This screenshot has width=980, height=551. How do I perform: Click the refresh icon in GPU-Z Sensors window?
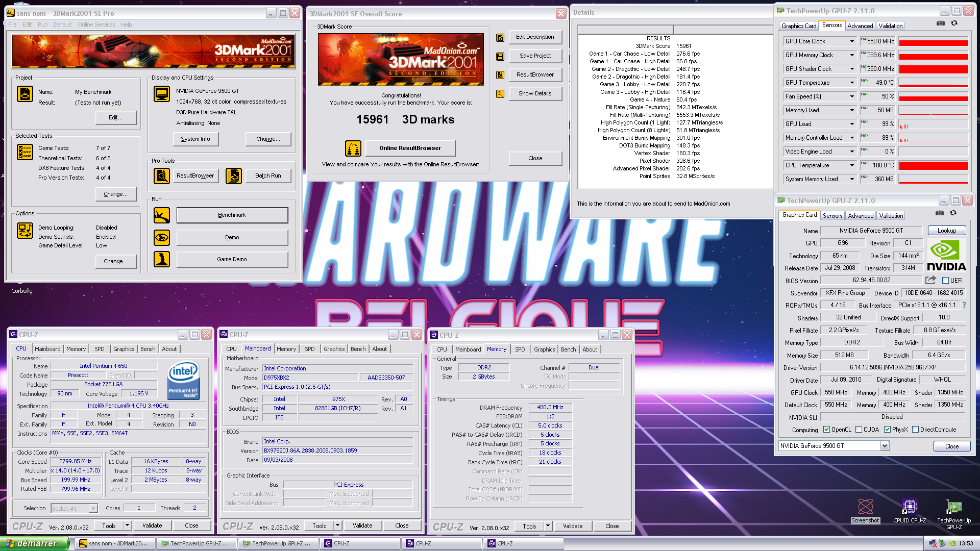[x=954, y=23]
